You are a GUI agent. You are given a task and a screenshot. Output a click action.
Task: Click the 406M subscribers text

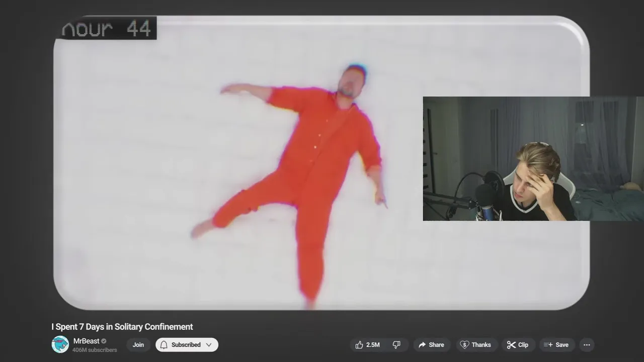click(95, 350)
